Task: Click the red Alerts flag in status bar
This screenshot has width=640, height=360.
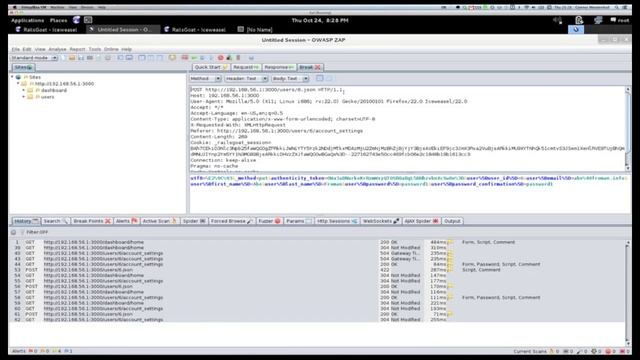Action: pos(30,351)
